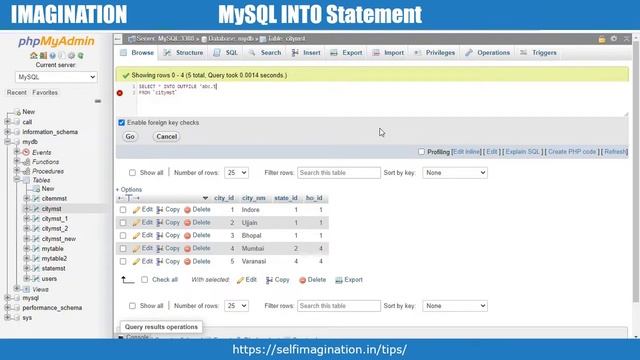Screen dimensions: 640x360
Task: Expand the information_schema database node
Action: [x=7, y=132]
